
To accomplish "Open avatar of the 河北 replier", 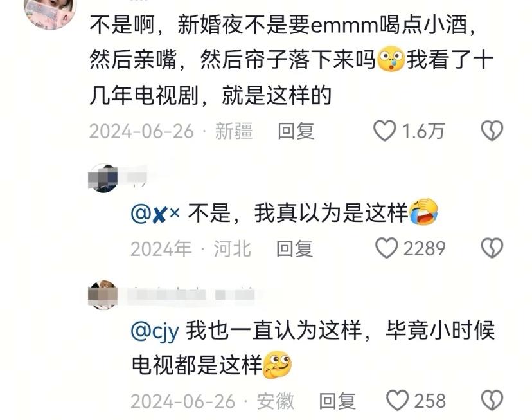I will (x=103, y=178).
